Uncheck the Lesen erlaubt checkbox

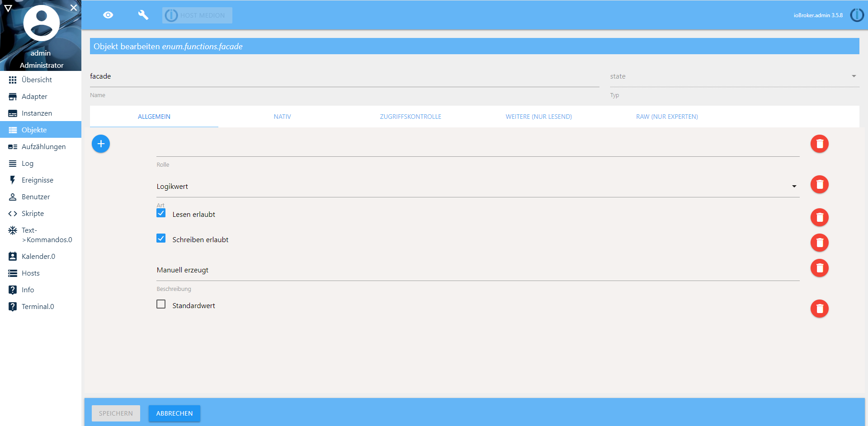[161, 213]
